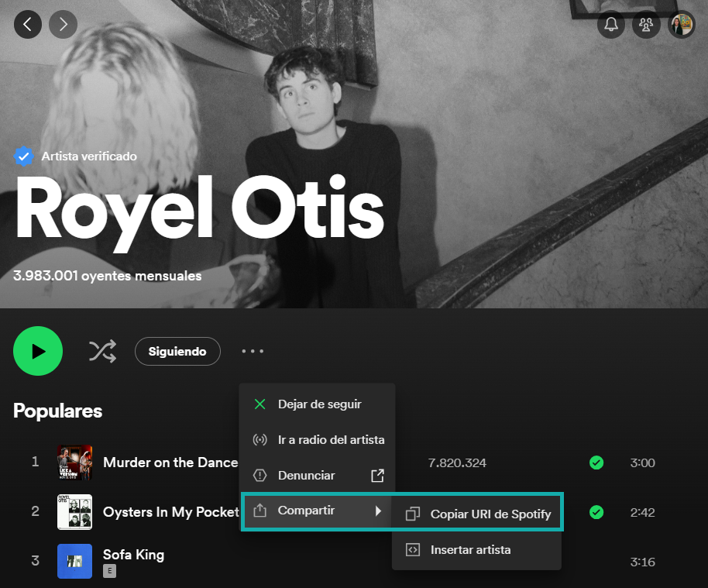Screen dimensions: 708x588
Task: Click the Siguiendo button
Action: 177,351
